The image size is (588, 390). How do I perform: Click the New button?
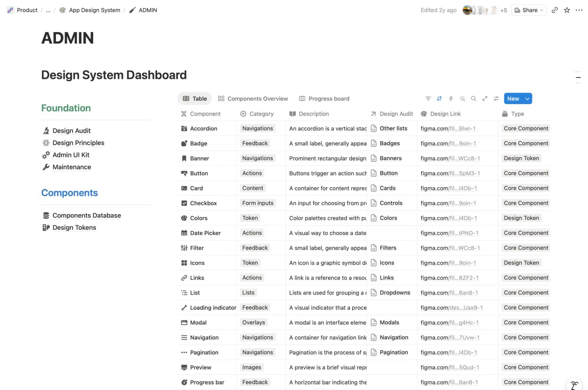click(x=513, y=99)
